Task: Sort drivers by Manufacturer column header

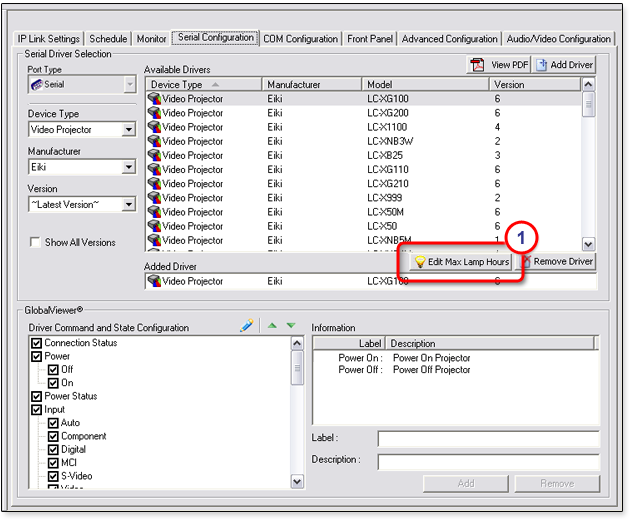Action: 312,85
